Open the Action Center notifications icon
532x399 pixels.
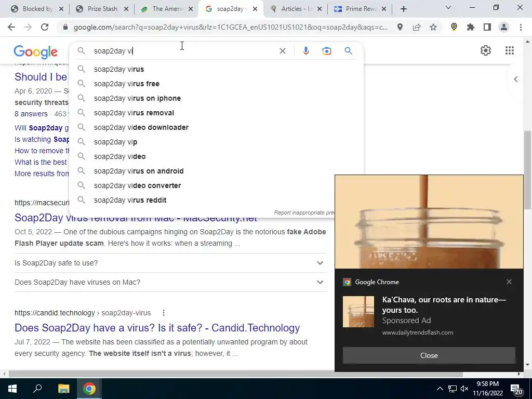tap(516, 389)
